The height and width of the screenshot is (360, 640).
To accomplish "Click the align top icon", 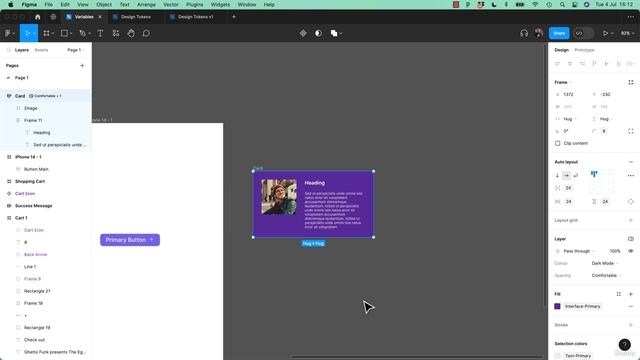I will click(x=594, y=63).
